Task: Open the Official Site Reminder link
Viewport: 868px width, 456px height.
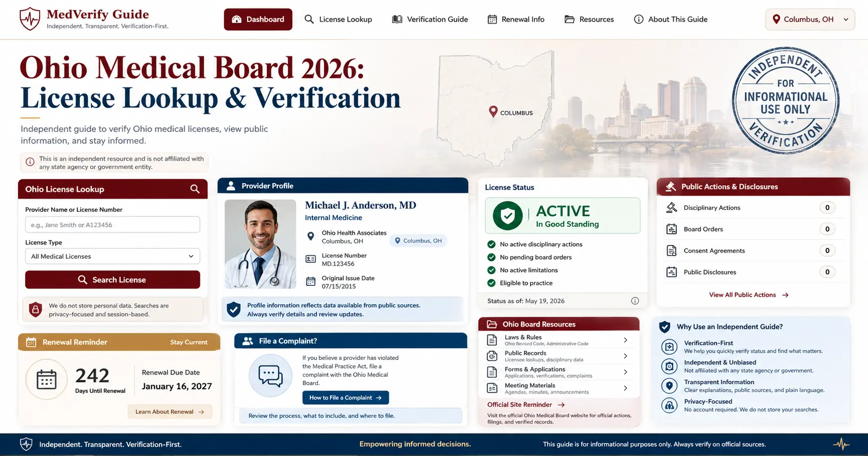Action: [x=526, y=405]
